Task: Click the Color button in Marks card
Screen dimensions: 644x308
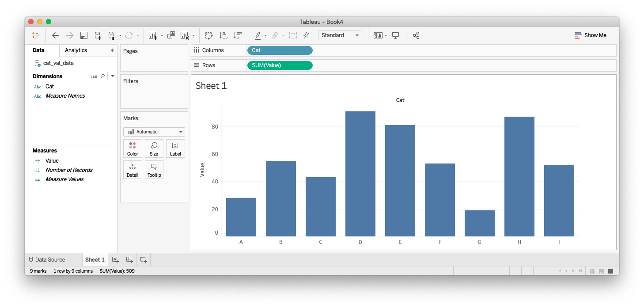Action: pyautogui.click(x=133, y=149)
